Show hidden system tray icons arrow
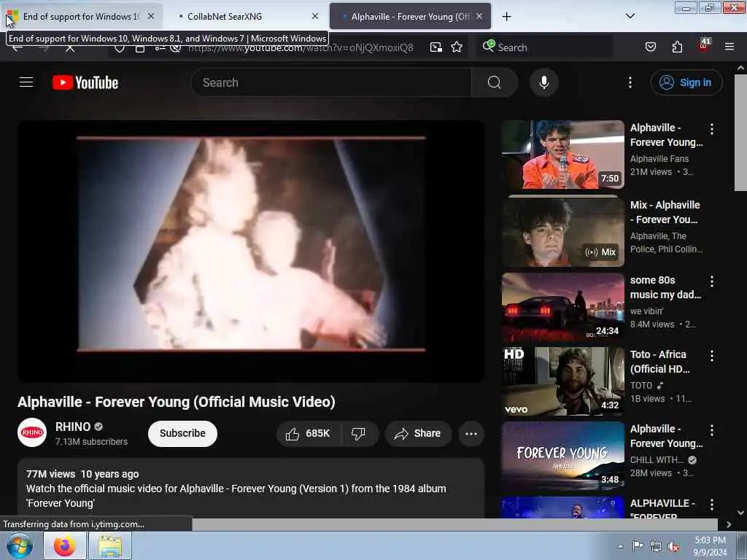This screenshot has width=747, height=560. pos(620,546)
